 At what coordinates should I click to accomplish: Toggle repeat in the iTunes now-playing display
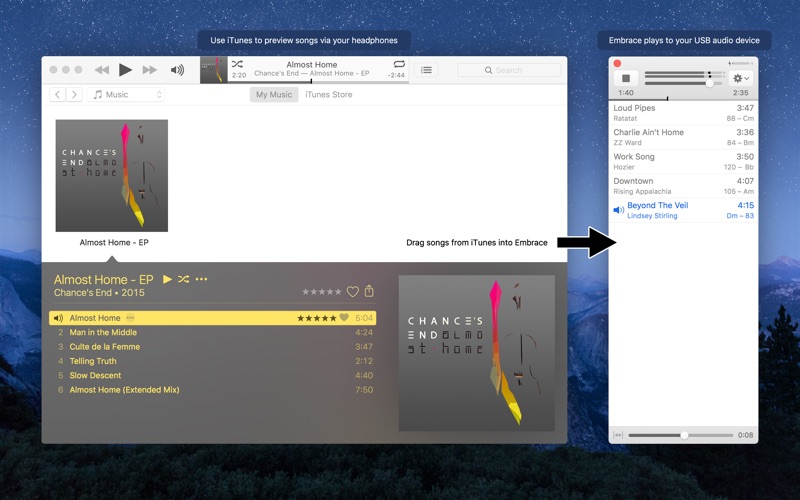399,64
